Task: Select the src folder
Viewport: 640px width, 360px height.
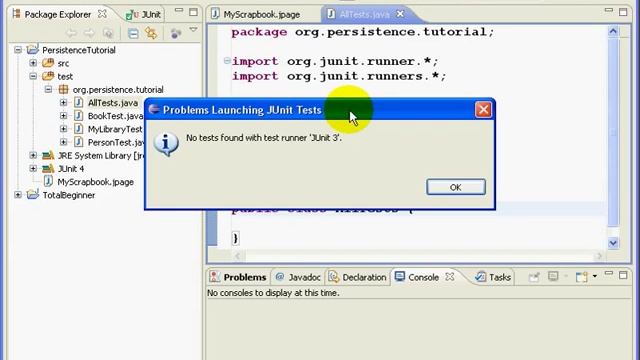Action: (63, 63)
